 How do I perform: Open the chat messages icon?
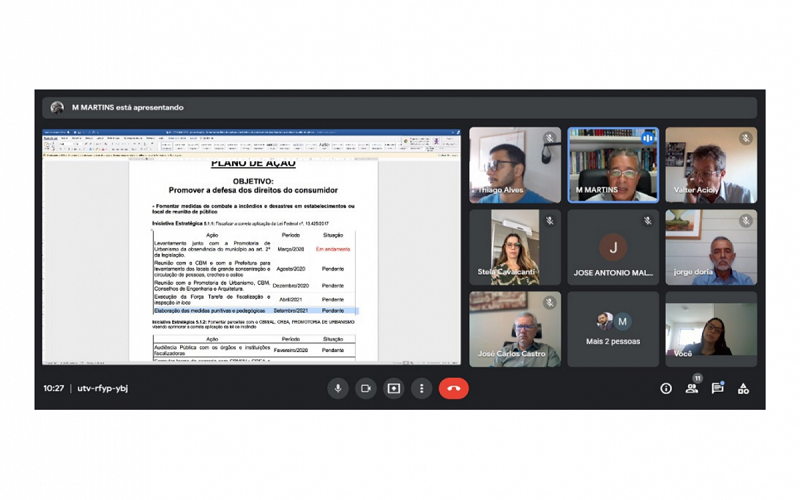[x=718, y=389]
